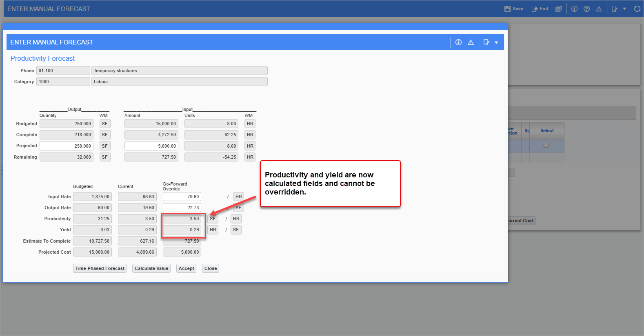The image size is (644, 336).
Task: Click the Labour description field
Action: pos(180,82)
